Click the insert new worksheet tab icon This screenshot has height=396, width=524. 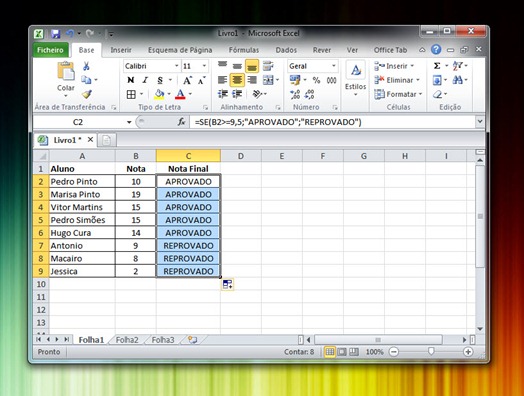point(192,340)
